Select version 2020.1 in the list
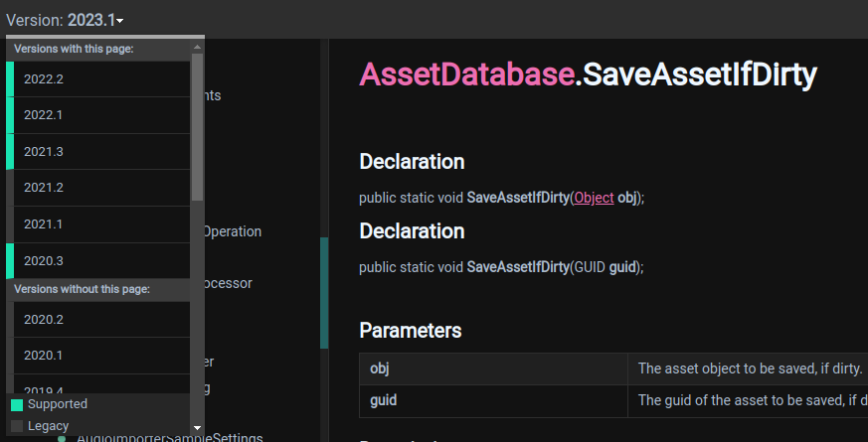Viewport: 868px width, 442px height. click(44, 356)
